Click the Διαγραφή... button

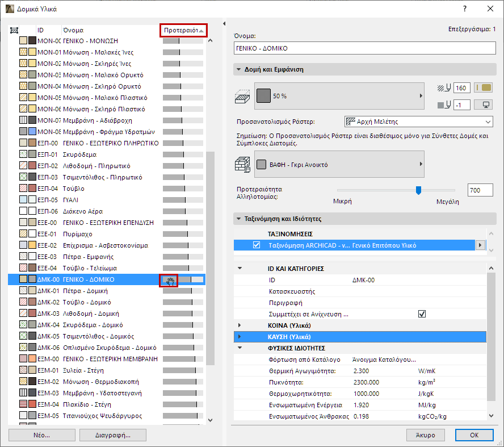[x=113, y=435]
